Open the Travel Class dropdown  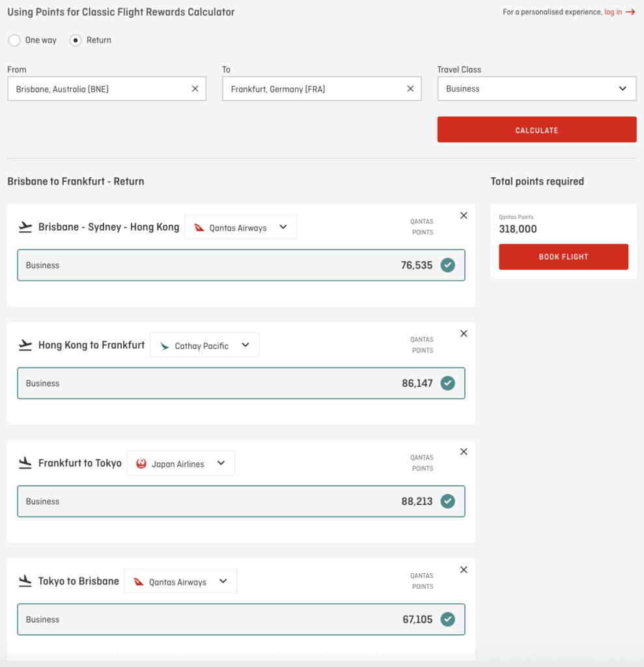coord(537,89)
